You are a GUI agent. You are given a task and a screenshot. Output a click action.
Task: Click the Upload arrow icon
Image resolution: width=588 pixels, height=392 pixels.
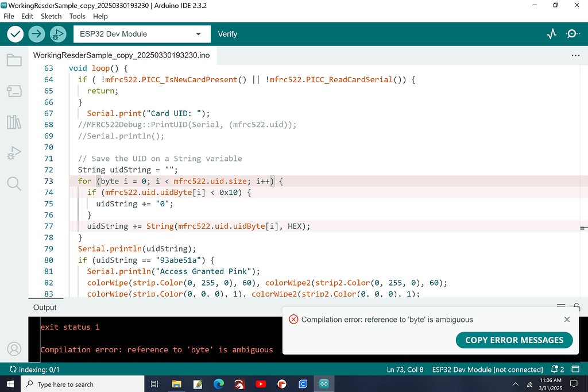coord(36,34)
